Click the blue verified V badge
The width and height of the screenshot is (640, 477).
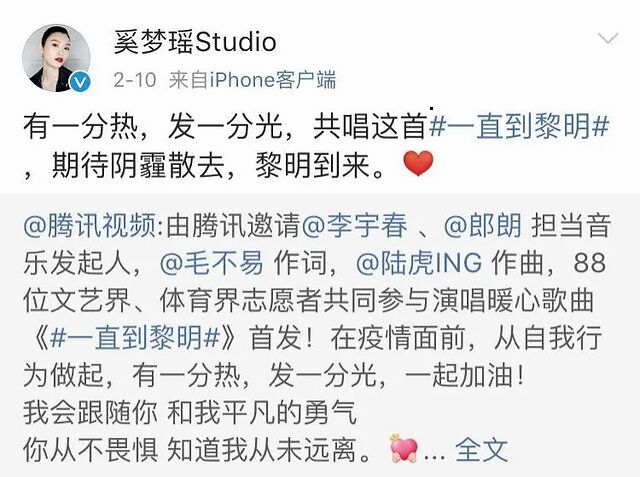click(x=80, y=83)
